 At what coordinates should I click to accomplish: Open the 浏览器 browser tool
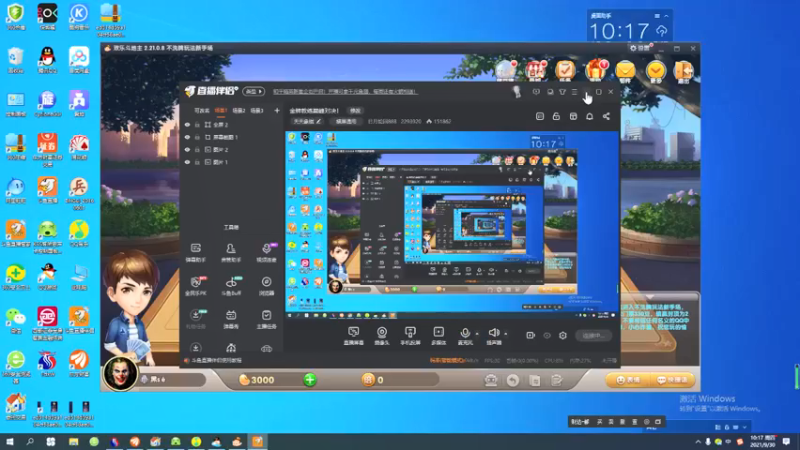pyautogui.click(x=266, y=286)
